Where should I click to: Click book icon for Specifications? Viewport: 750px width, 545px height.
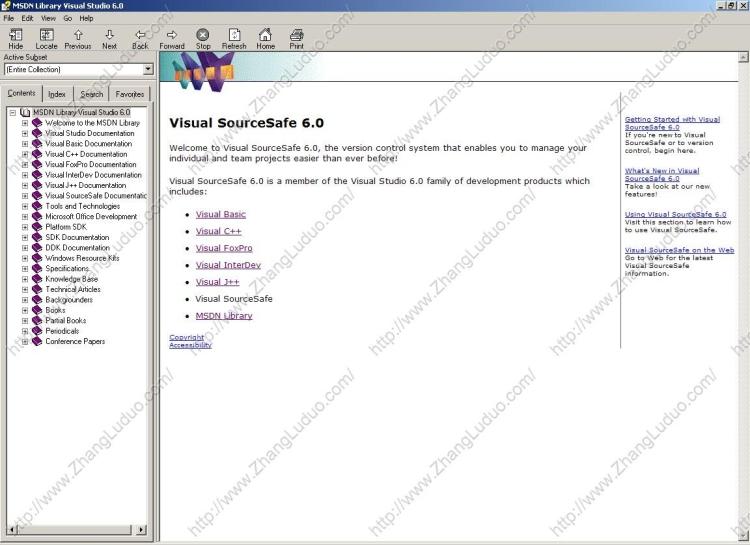[x=37, y=268]
